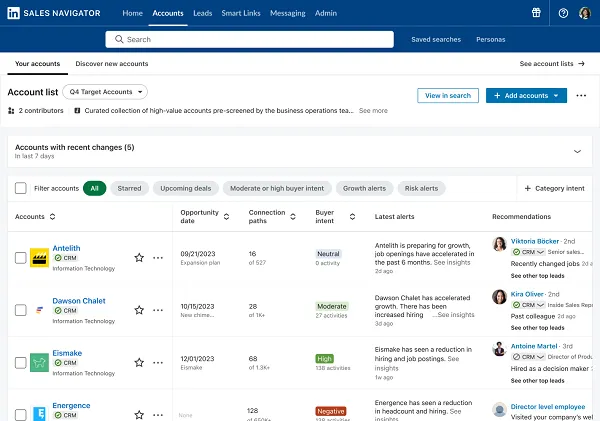600x421 pixels.
Task: Open more options for Antelith row
Action: 158,258
